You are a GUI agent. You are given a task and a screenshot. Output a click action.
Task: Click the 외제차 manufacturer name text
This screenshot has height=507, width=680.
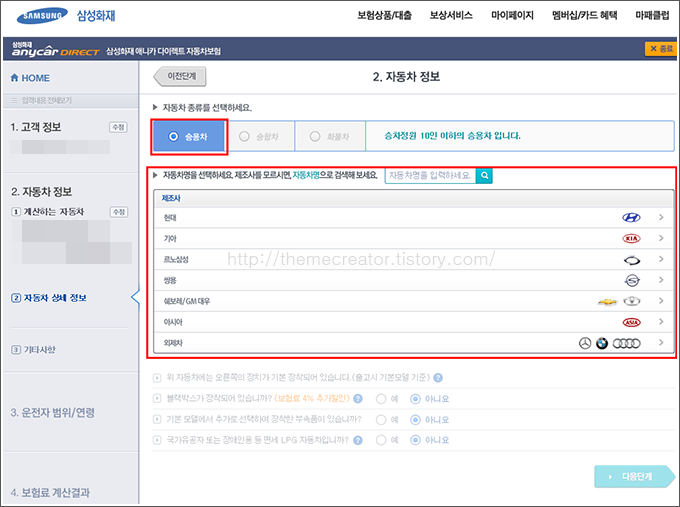173,343
